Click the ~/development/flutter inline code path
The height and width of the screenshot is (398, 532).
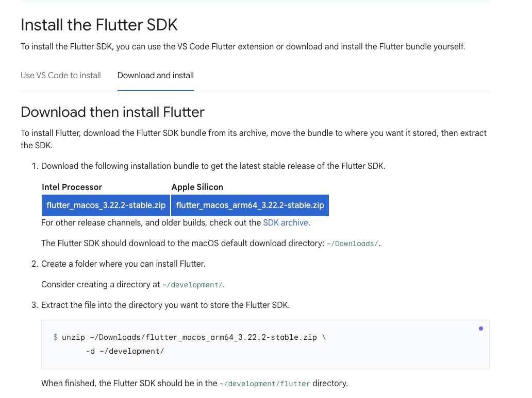pos(264,384)
